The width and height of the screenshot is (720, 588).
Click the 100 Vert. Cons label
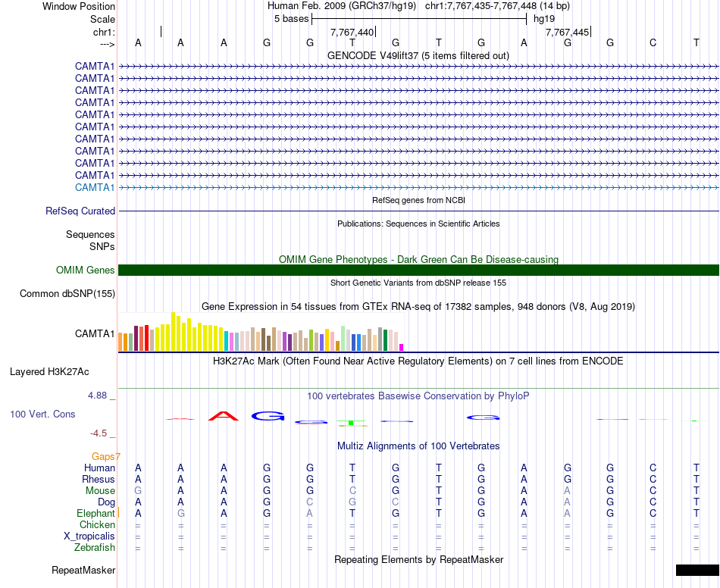42,414
